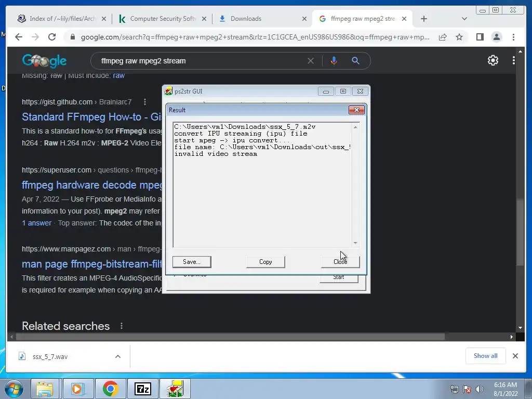Click Chrome icon in taskbar

[x=110, y=389]
